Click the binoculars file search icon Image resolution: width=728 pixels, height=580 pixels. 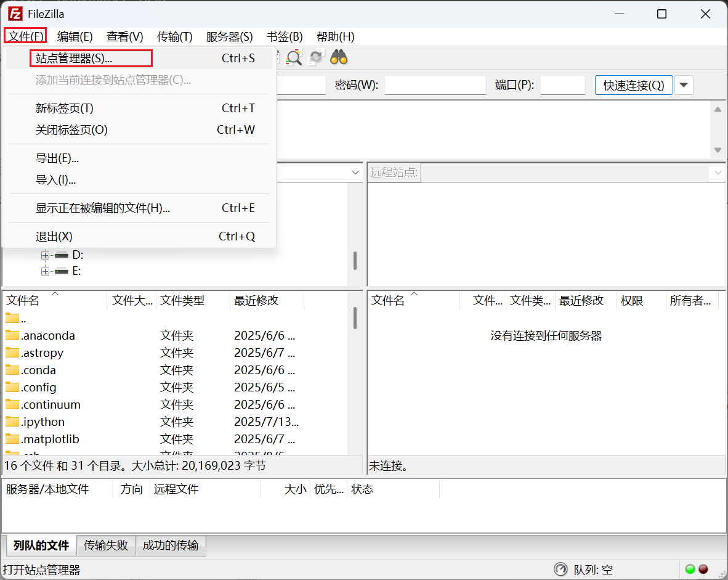click(x=339, y=57)
